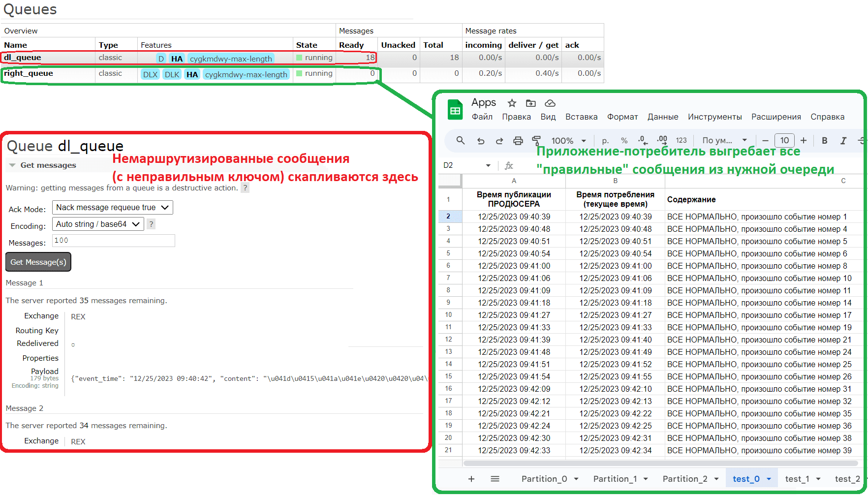Increase decimal places
This screenshot has height=498, width=868.
pyautogui.click(x=662, y=140)
